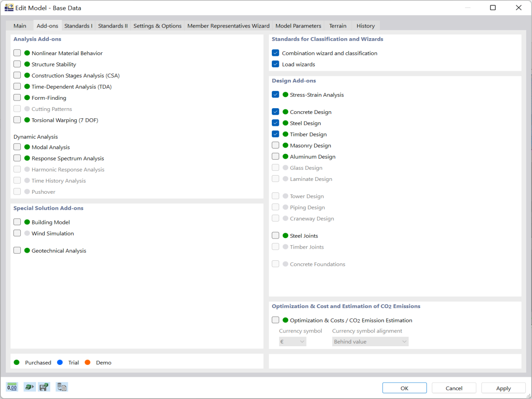This screenshot has height=399, width=532.
Task: Toggle the Steel Joints checkbox
Action: [275, 235]
